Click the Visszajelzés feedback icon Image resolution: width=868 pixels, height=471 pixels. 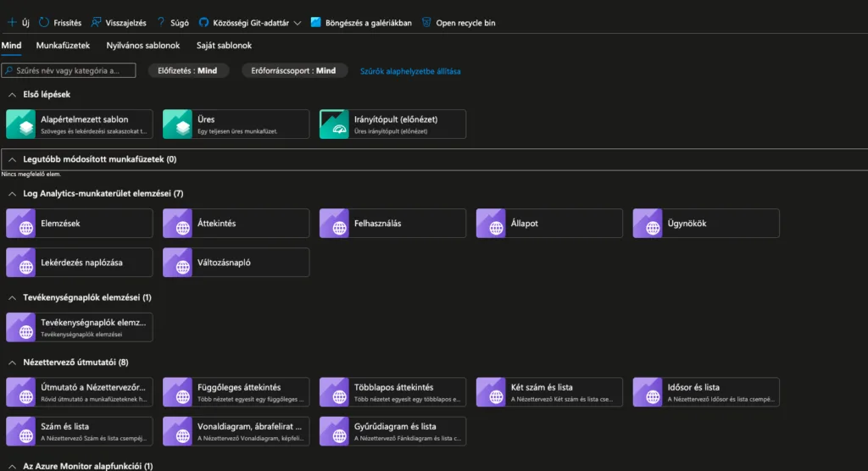click(x=96, y=23)
